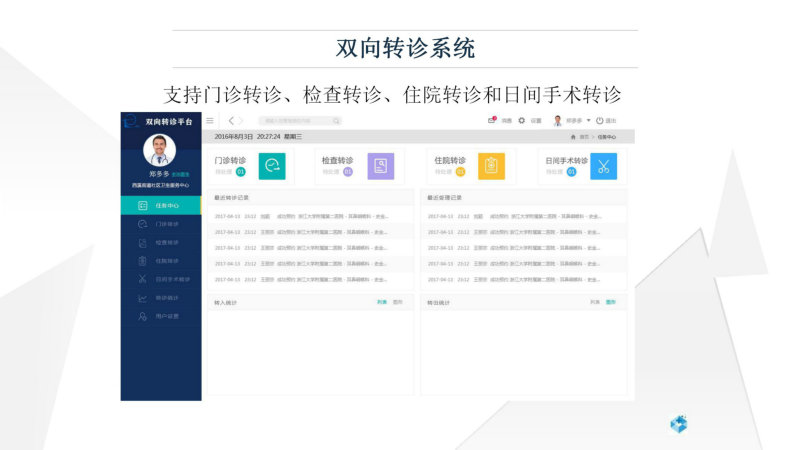The height and width of the screenshot is (450, 800).
Task: Click the small user avatar in top bar
Action: [558, 121]
